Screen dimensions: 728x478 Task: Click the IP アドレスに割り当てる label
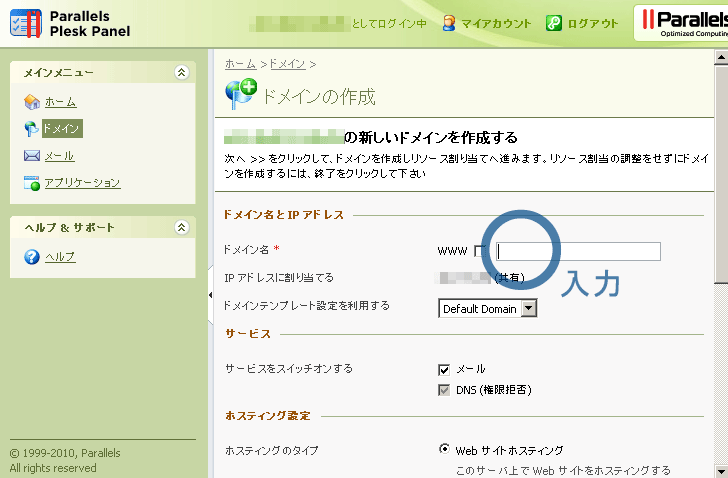[x=279, y=278]
